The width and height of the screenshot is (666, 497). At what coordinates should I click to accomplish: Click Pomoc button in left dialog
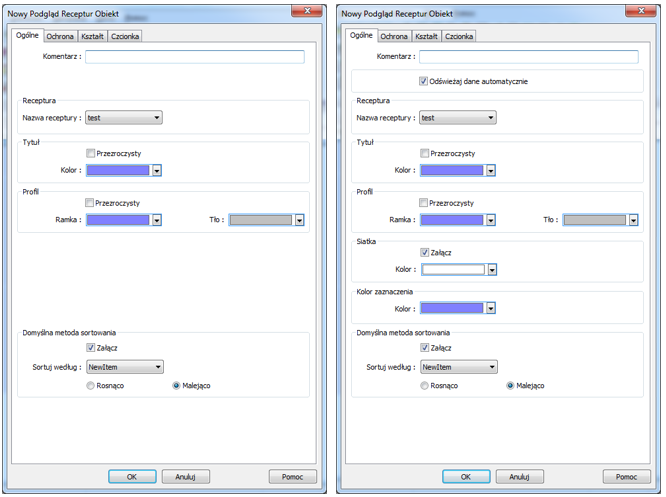pyautogui.click(x=293, y=477)
